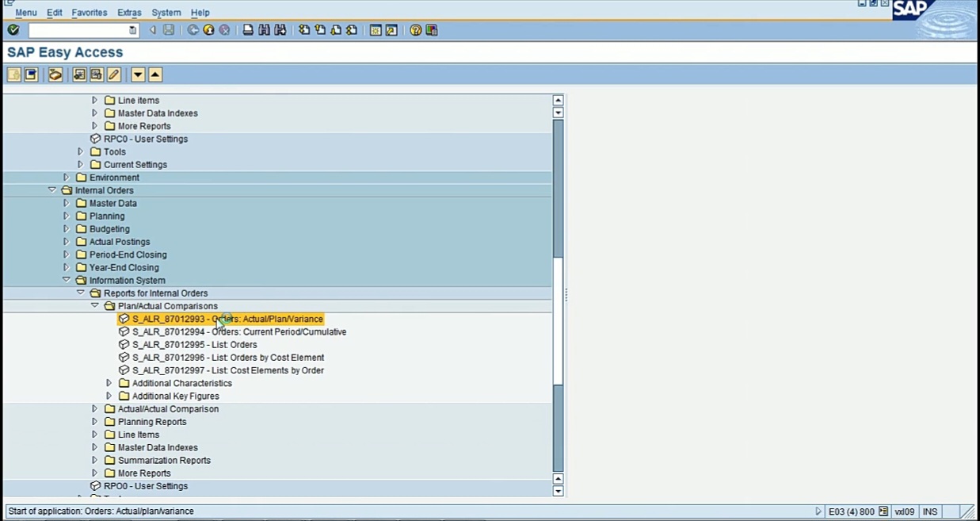Collapse the Internal Orders folder

(52, 190)
